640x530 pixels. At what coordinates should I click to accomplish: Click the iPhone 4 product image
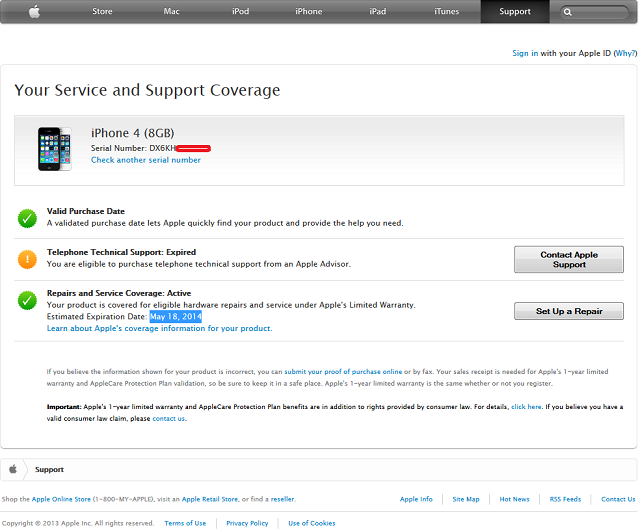[x=54, y=149]
